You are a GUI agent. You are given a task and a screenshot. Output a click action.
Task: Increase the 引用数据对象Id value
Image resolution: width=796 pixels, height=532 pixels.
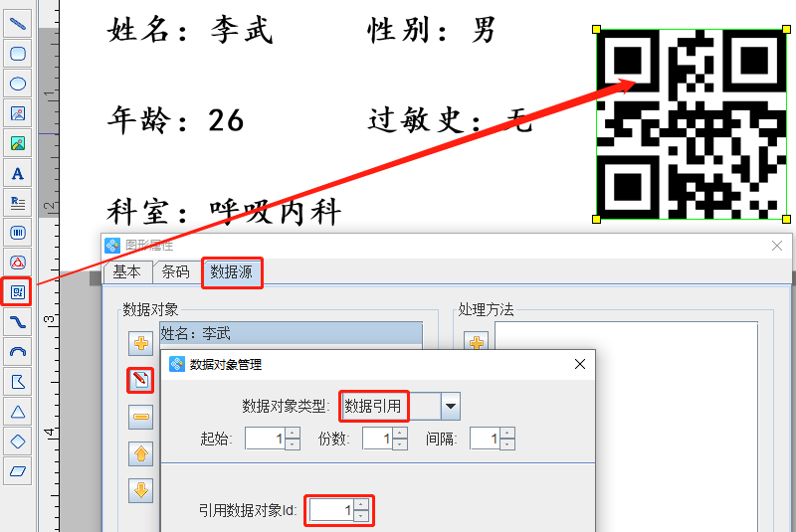[x=361, y=504]
